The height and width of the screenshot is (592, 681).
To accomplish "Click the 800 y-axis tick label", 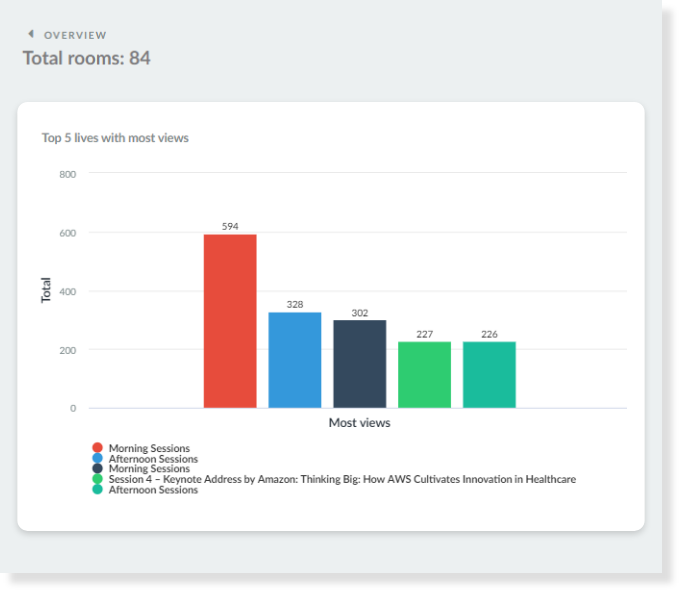I will (x=68, y=175).
